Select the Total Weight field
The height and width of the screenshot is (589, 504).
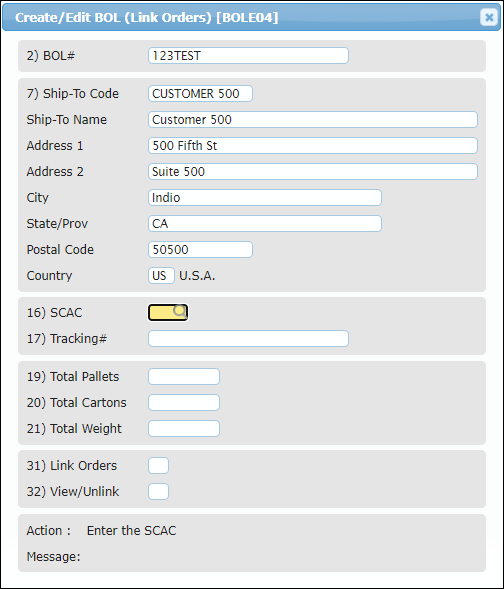pyautogui.click(x=184, y=428)
